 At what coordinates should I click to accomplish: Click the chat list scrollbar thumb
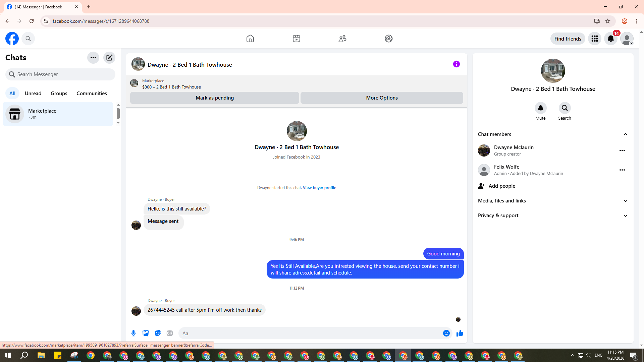(118, 113)
